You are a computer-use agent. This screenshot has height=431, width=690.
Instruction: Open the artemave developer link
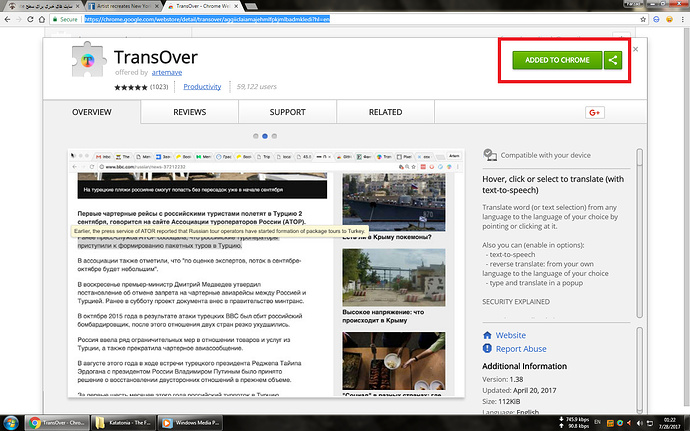pyautogui.click(x=167, y=72)
